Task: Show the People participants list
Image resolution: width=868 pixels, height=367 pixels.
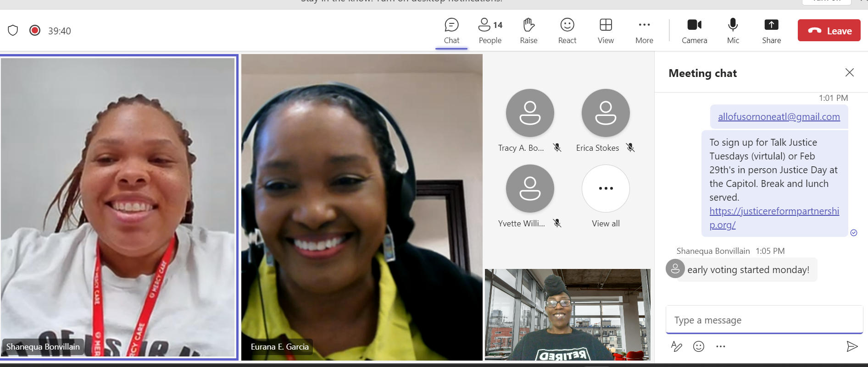Action: (490, 31)
